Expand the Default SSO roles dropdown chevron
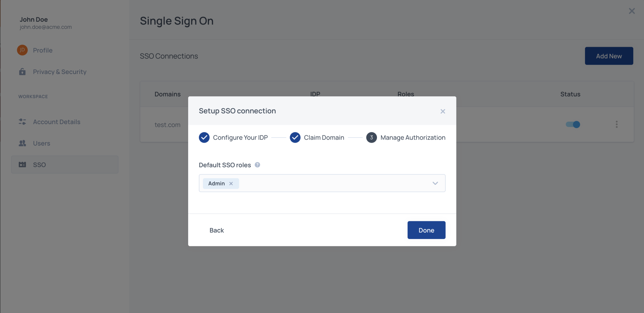Image resolution: width=644 pixels, height=313 pixels. 435,183
